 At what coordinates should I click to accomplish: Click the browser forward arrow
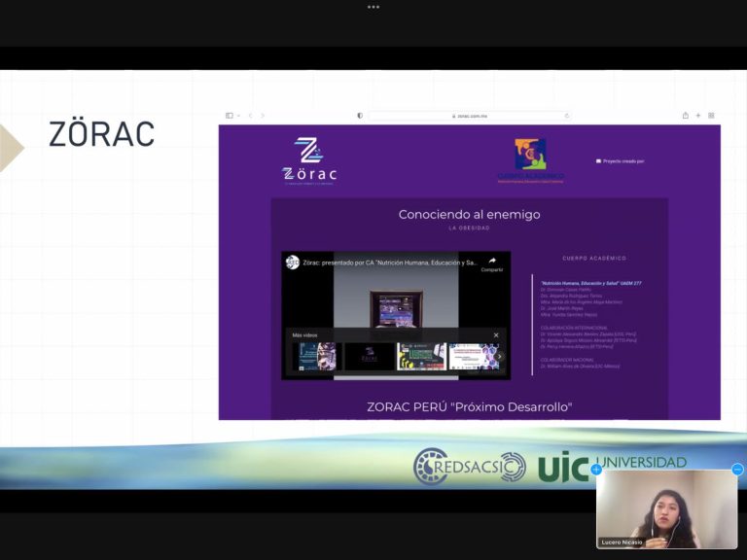(263, 116)
